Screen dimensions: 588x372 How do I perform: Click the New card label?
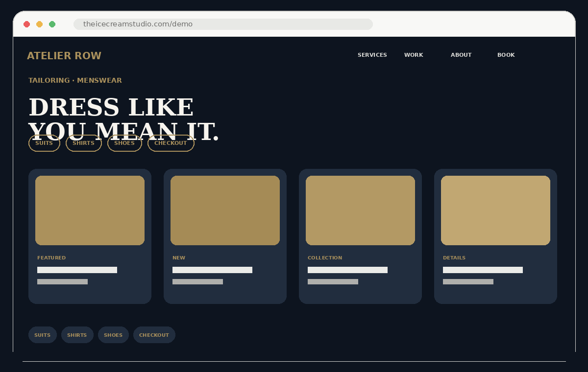click(179, 258)
